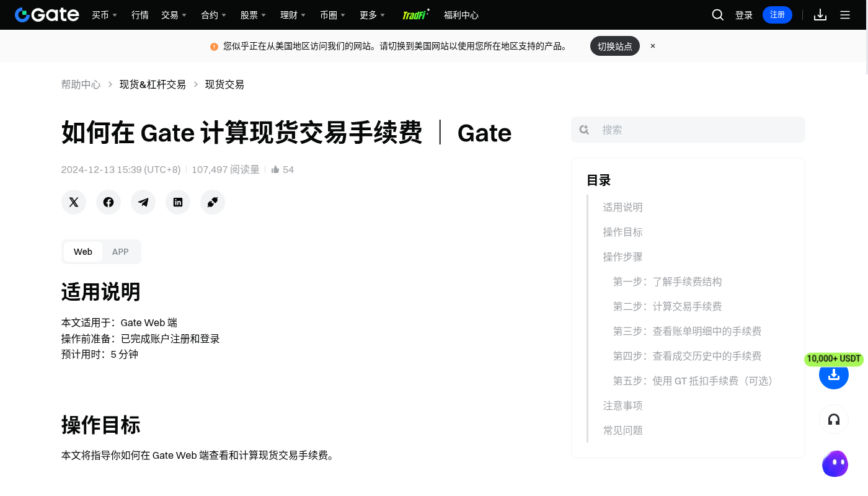Jump to 常见问题 in table of contents
The image size is (868, 496).
(622, 430)
